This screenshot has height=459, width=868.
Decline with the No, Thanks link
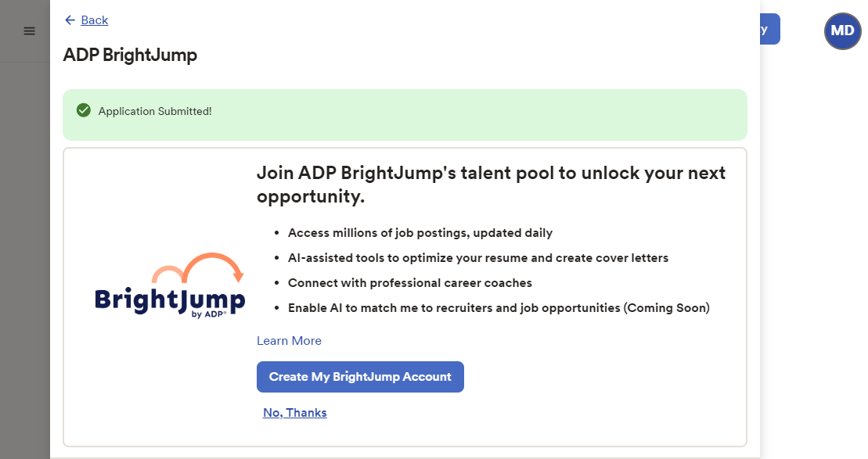click(295, 413)
